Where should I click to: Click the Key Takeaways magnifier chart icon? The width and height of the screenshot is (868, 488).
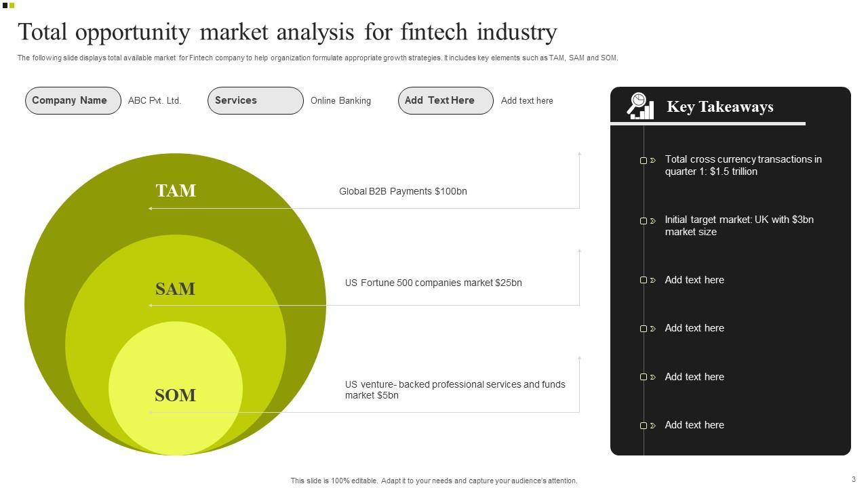click(x=640, y=106)
